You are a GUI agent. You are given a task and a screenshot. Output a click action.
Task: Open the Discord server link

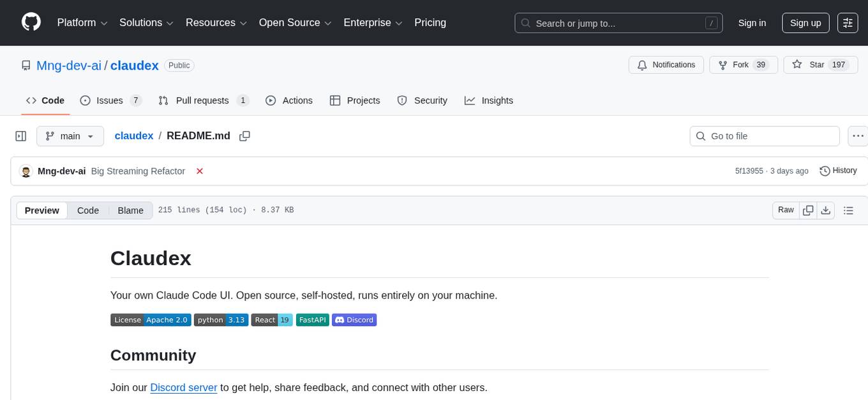[x=183, y=387]
